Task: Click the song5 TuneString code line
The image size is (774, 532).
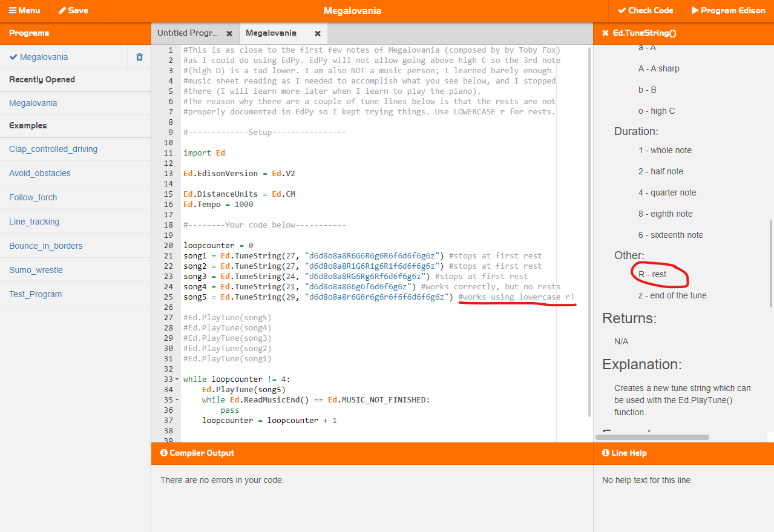Action: coord(379,297)
